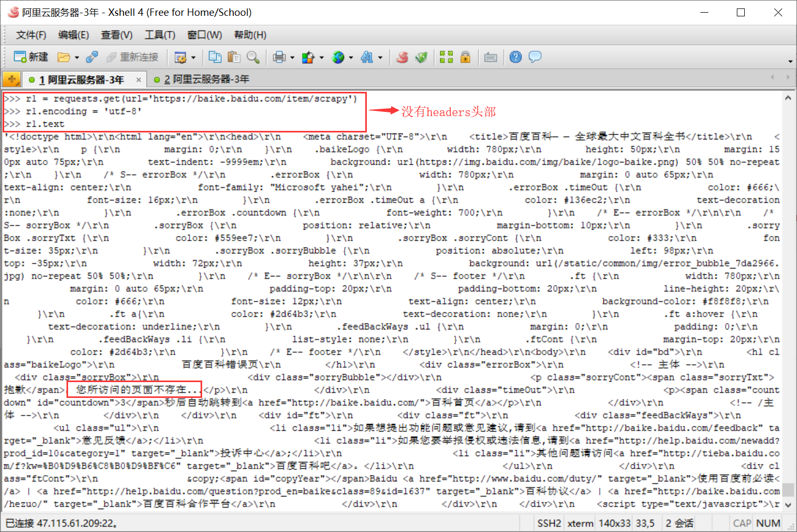Screen dimensions: 797x532
Task: Click the paste clipboard icon
Action: tap(234, 57)
